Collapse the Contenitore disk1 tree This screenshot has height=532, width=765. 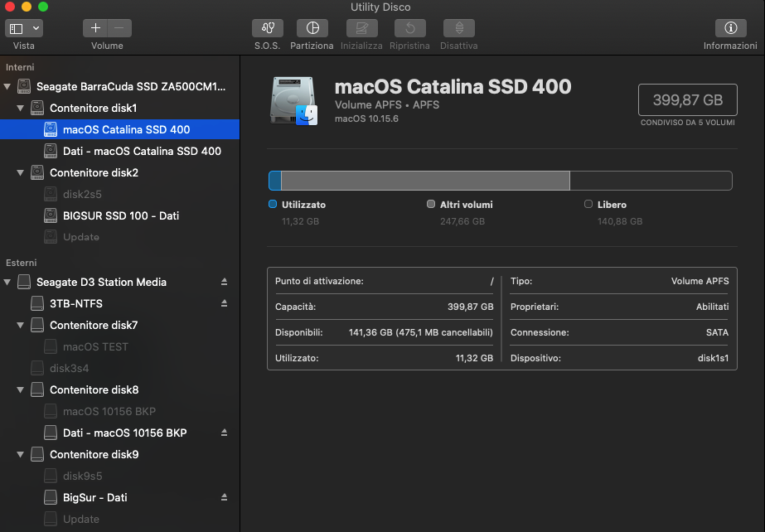(x=21, y=108)
